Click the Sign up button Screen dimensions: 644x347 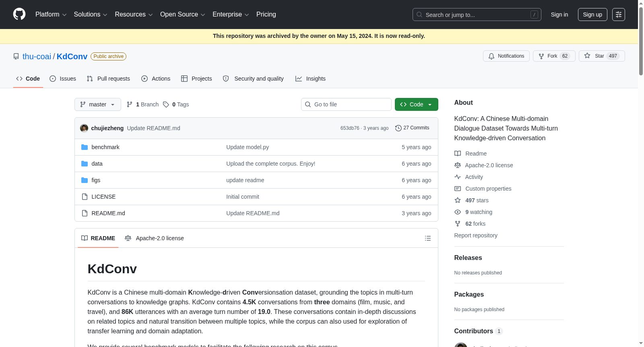pyautogui.click(x=592, y=15)
